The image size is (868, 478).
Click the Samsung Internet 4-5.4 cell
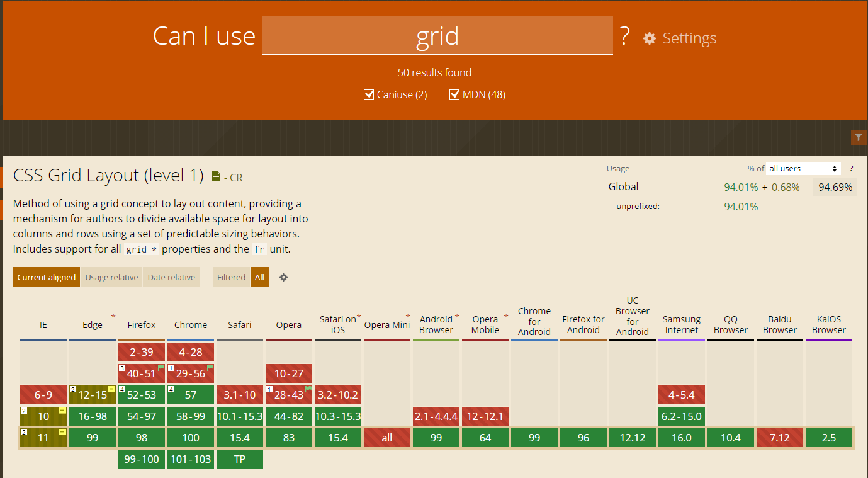click(682, 395)
